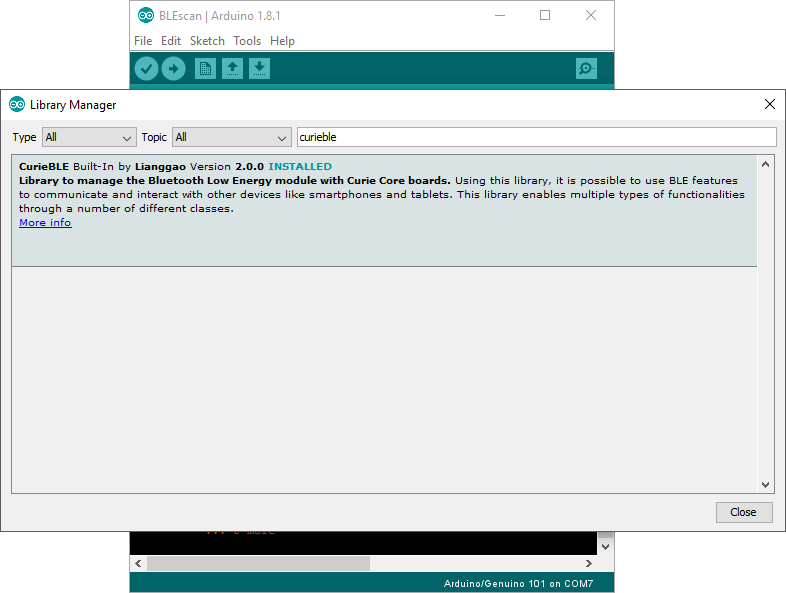This screenshot has width=786, height=593.
Task: Click the Close button in Library Manager
Action: [x=744, y=512]
